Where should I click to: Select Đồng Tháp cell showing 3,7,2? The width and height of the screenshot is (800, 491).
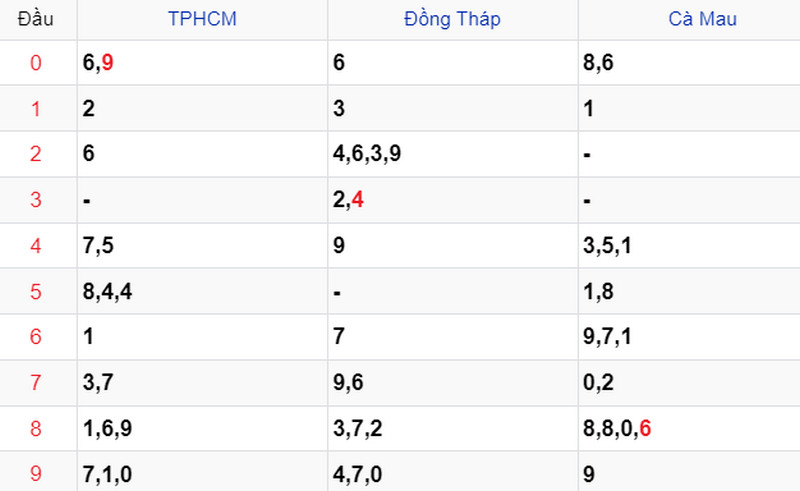(x=453, y=428)
